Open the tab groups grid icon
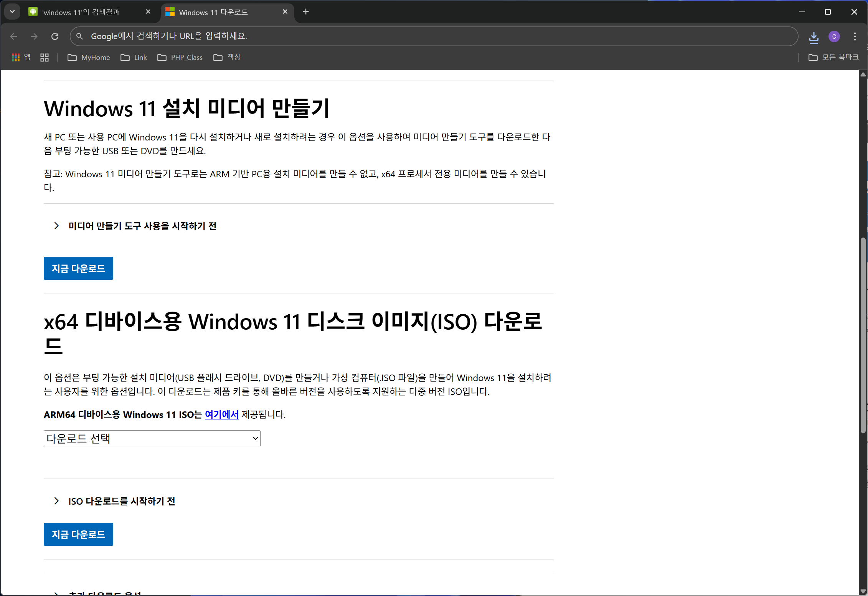The image size is (868, 596). (x=45, y=58)
